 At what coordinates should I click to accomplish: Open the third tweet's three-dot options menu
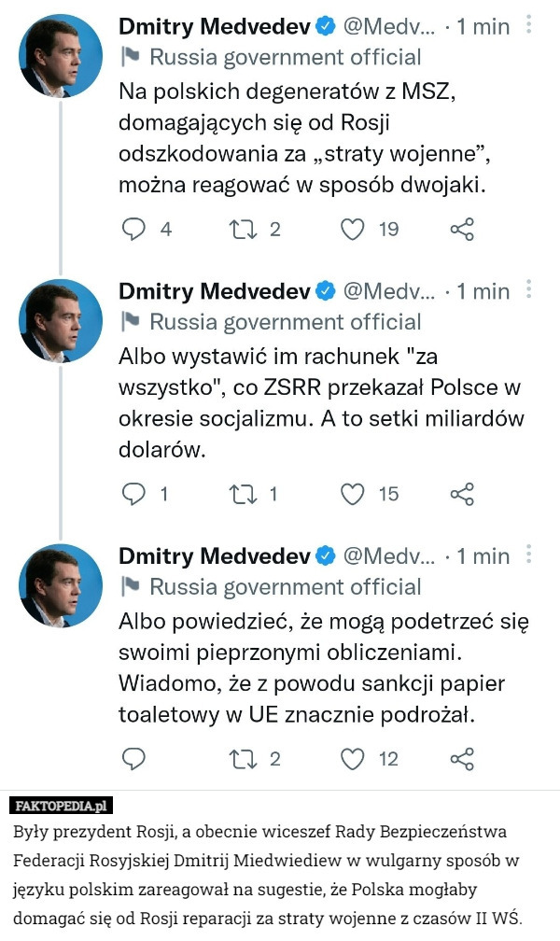[x=529, y=555]
